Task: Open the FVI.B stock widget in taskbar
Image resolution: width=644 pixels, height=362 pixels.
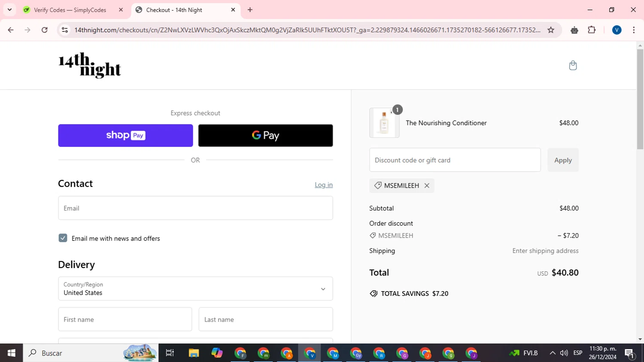Action: (523, 353)
